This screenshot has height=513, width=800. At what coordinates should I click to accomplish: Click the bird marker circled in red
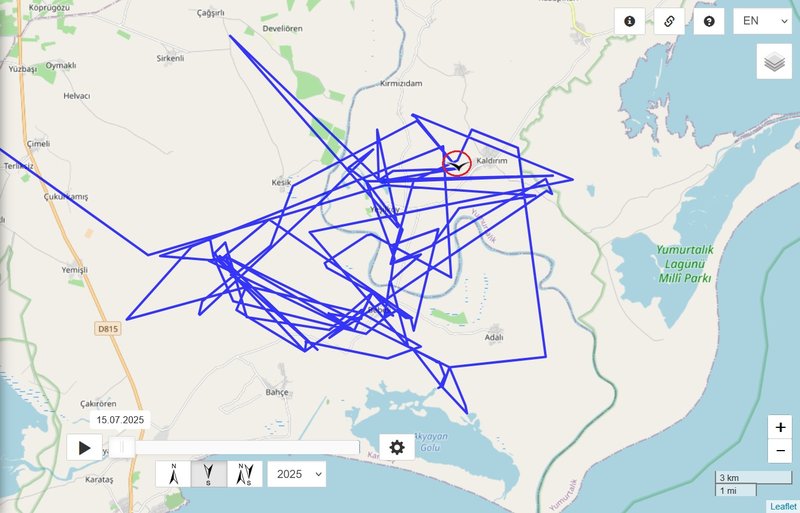[457, 164]
